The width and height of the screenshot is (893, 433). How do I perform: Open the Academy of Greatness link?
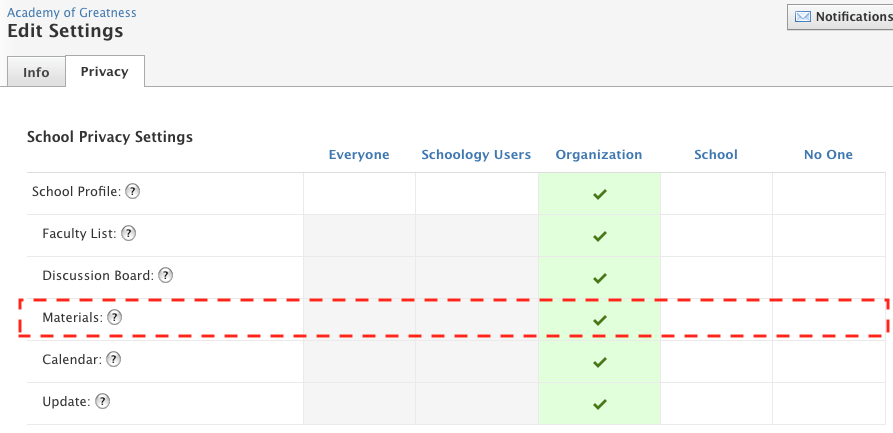[x=72, y=13]
